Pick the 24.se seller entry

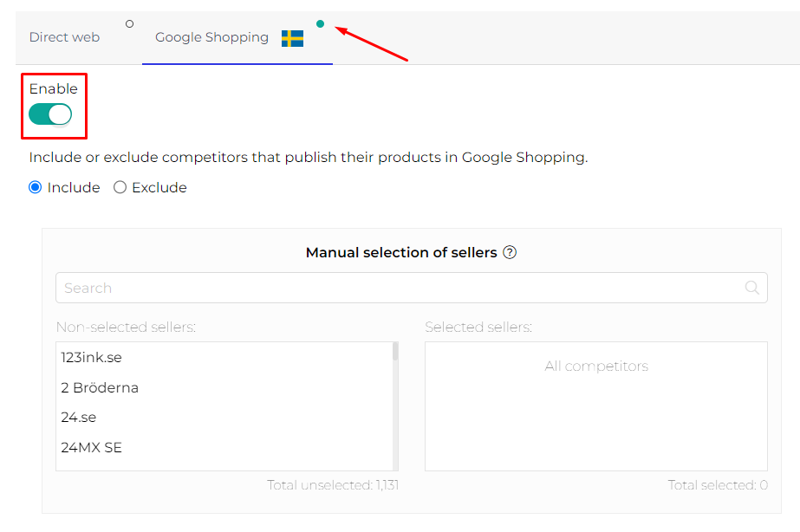79,417
